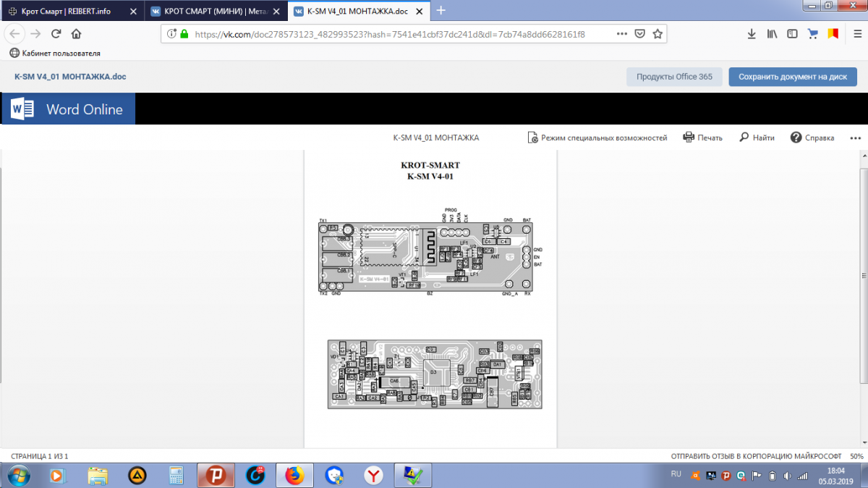Click the Word Online logo
The height and width of the screenshot is (488, 868).
(x=68, y=109)
